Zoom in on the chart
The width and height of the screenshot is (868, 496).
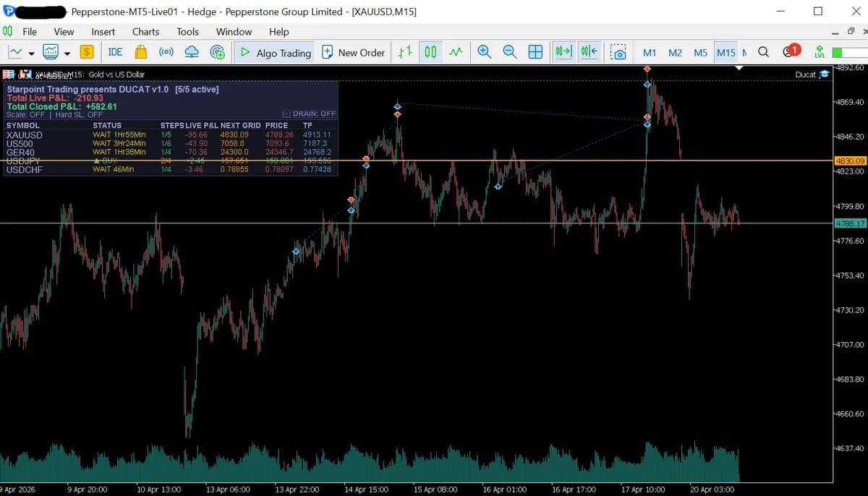point(484,52)
